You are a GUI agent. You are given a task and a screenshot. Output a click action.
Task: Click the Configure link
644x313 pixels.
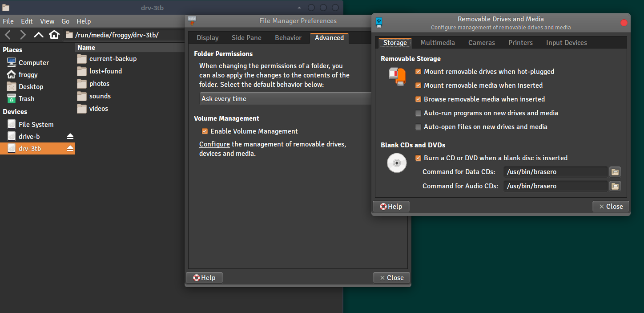[214, 144]
